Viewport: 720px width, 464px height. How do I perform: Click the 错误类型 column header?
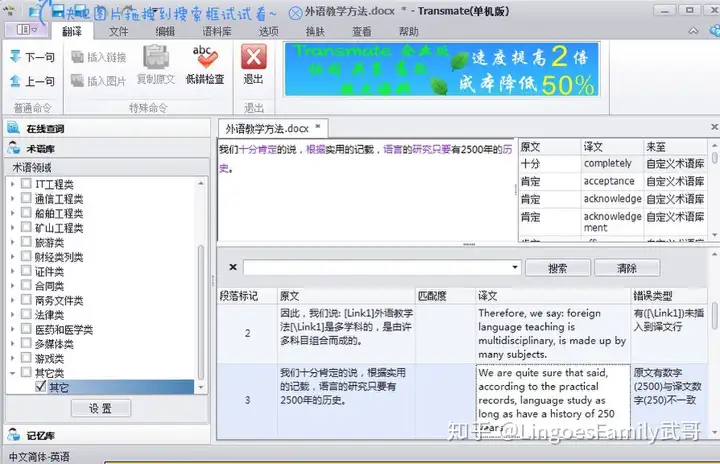pos(669,296)
